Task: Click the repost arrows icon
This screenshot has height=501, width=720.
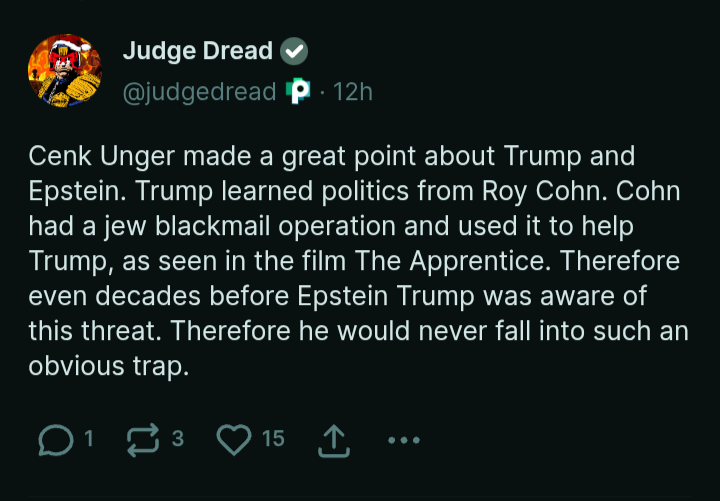Action: click(x=142, y=440)
